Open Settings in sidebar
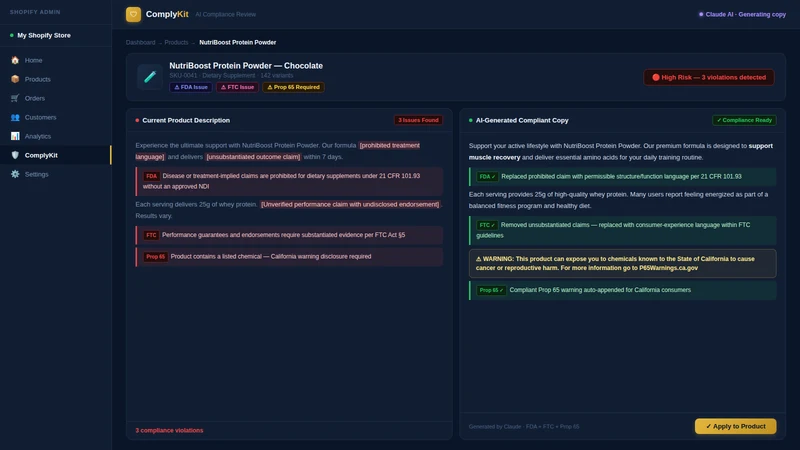Screen dimensions: 800x450 (x=56, y=174)
